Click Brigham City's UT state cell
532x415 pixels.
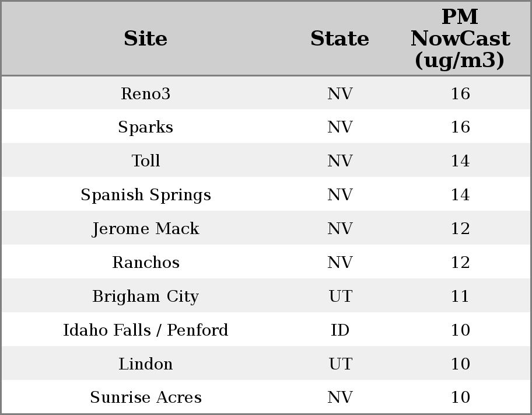coord(340,297)
